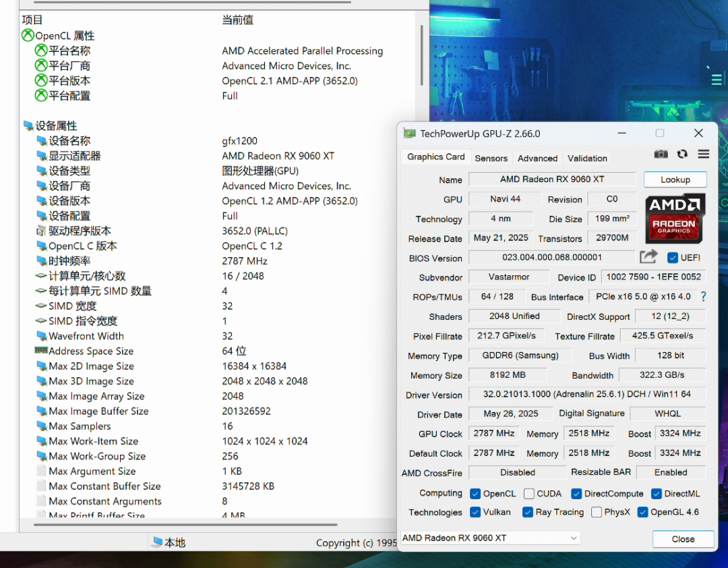
Task: Toggle the OpenGL 4.6 checkbox
Action: [x=642, y=512]
